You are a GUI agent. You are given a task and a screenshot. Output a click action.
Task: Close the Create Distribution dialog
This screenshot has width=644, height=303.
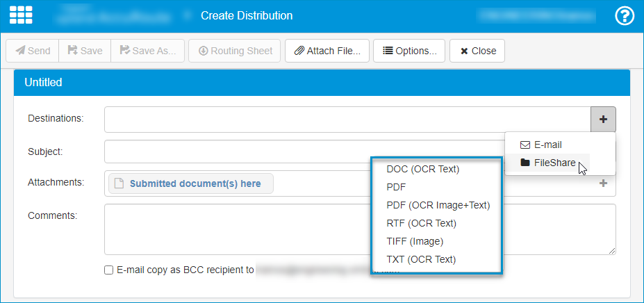tap(477, 51)
